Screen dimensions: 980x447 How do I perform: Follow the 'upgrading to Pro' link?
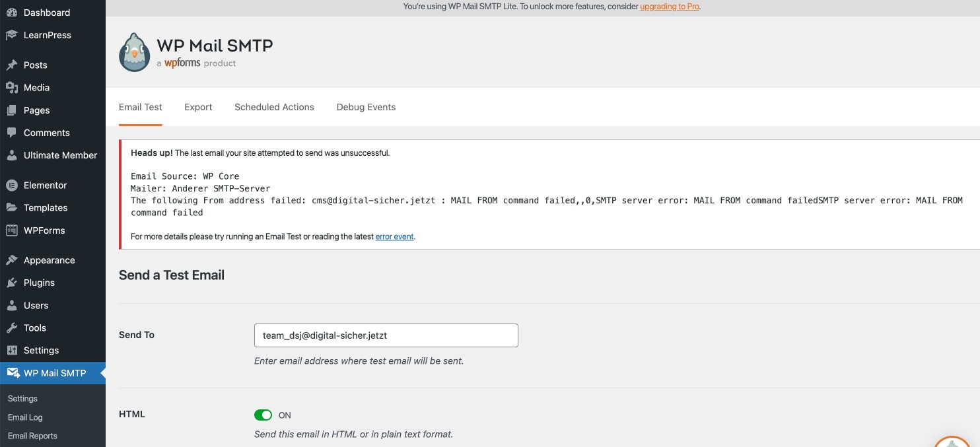click(x=669, y=7)
